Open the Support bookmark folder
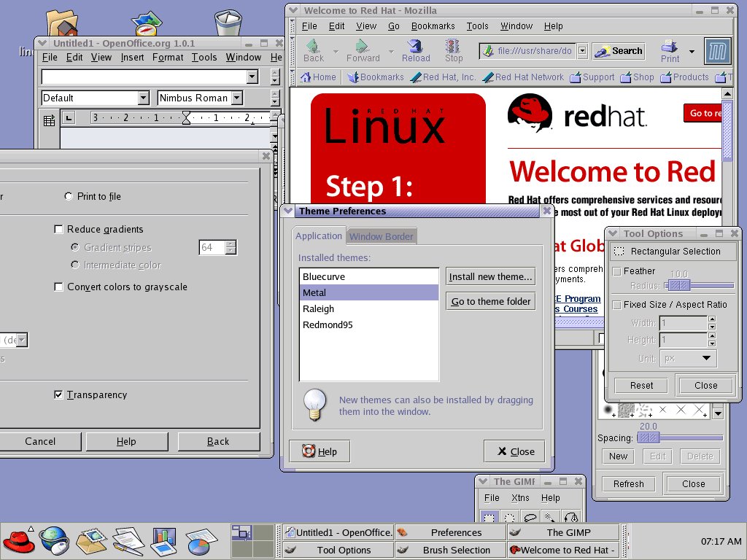The width and height of the screenshot is (747, 560). click(x=592, y=77)
